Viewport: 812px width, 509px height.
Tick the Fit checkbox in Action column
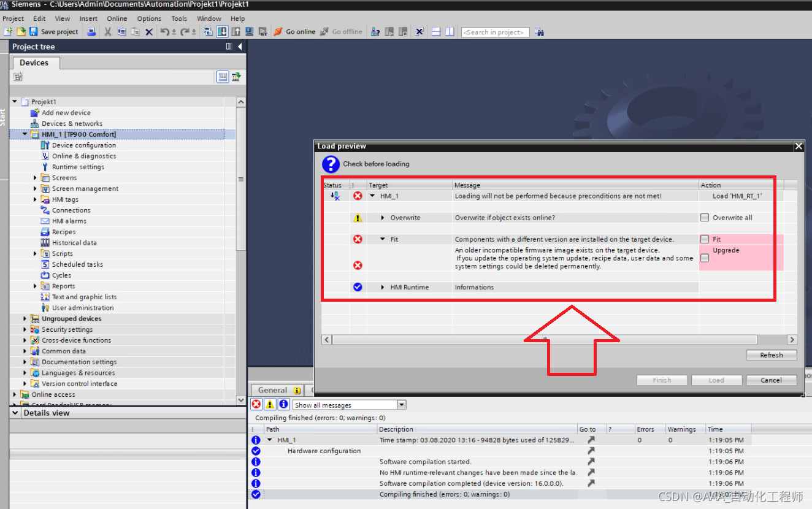tap(705, 239)
